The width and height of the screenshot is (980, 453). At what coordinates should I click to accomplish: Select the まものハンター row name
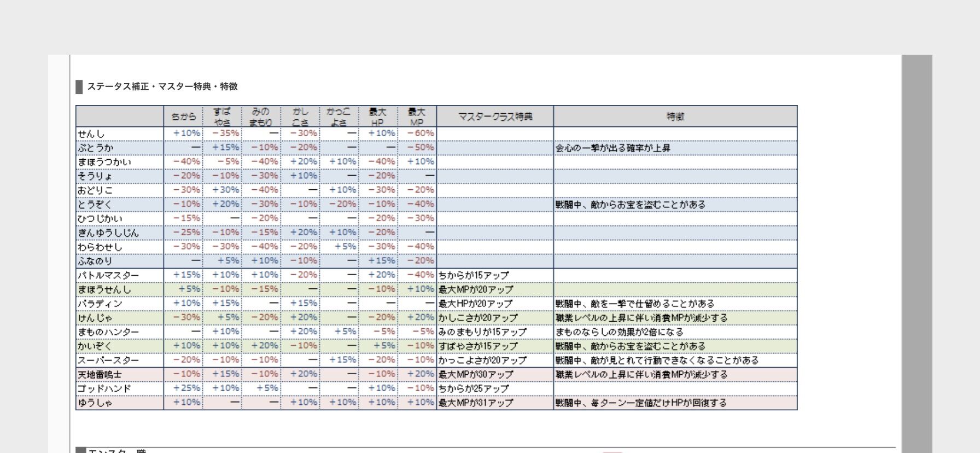click(108, 332)
